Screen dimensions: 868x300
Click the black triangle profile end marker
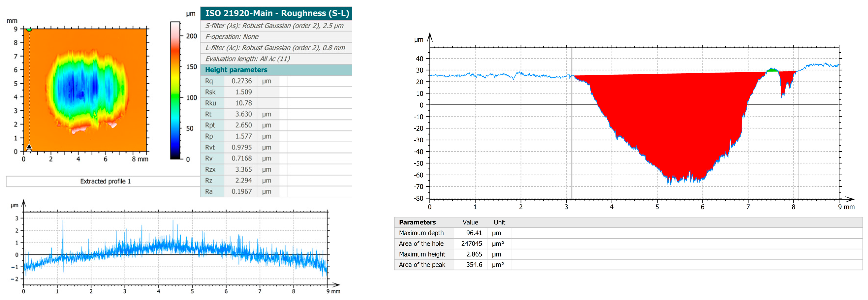pos(29,147)
